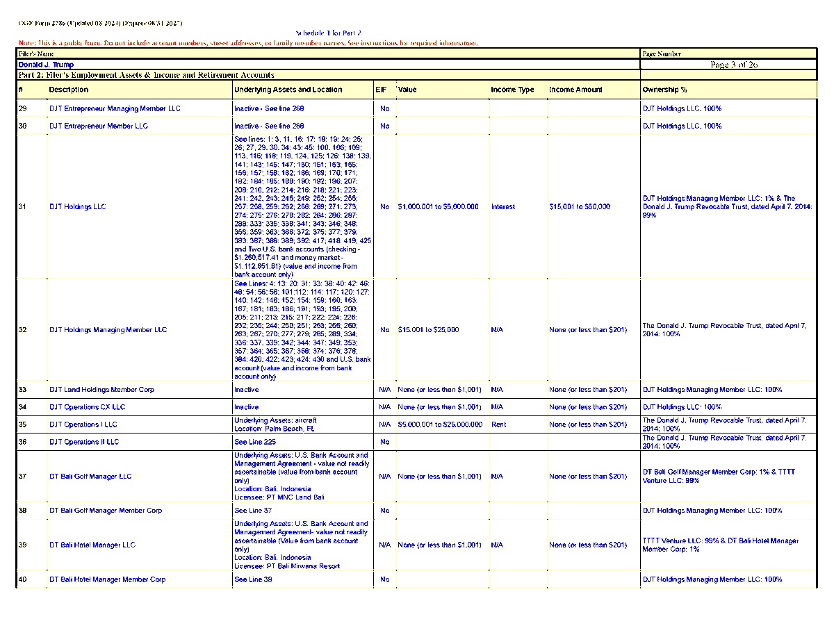Select "DT Bali Hotel Manager LLC" description
834x644 pixels.
[92, 545]
